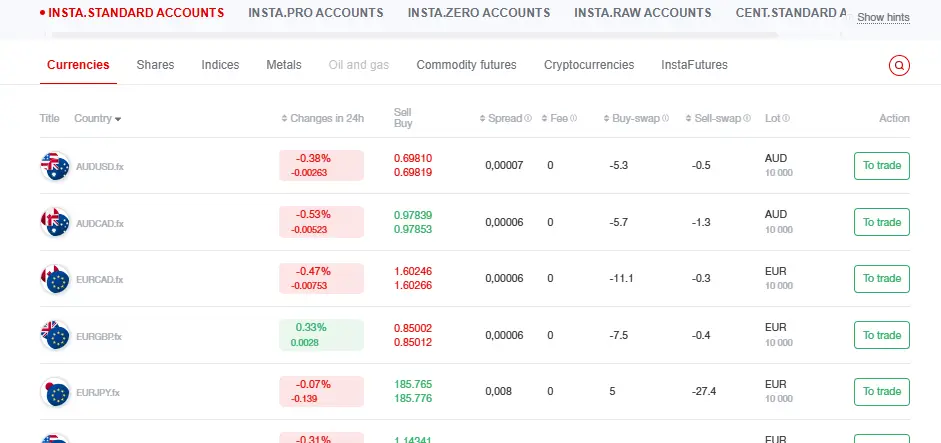Click the -11.1 buy-swap value
Viewport: 941px width, 443px height.
point(621,279)
